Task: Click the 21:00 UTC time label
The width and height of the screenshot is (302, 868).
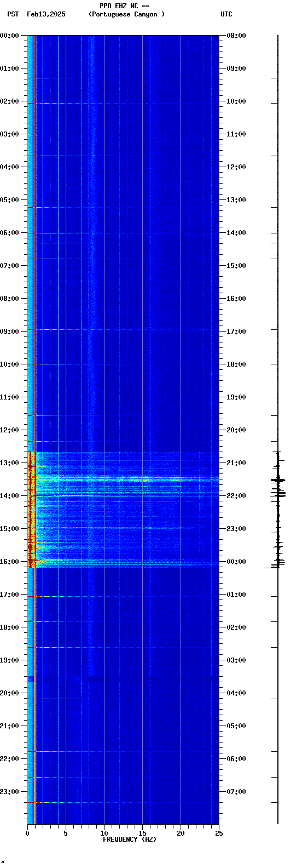Action: point(236,463)
